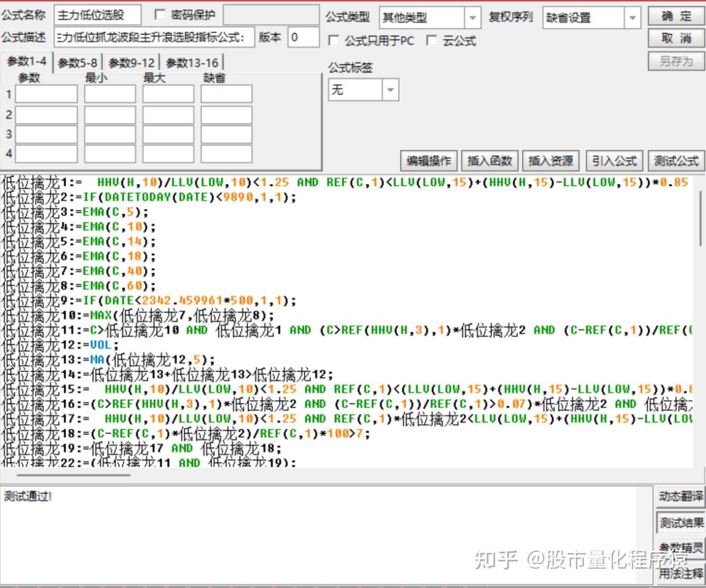Run 测试公式 button
This screenshot has width=706, height=588.
(x=676, y=161)
